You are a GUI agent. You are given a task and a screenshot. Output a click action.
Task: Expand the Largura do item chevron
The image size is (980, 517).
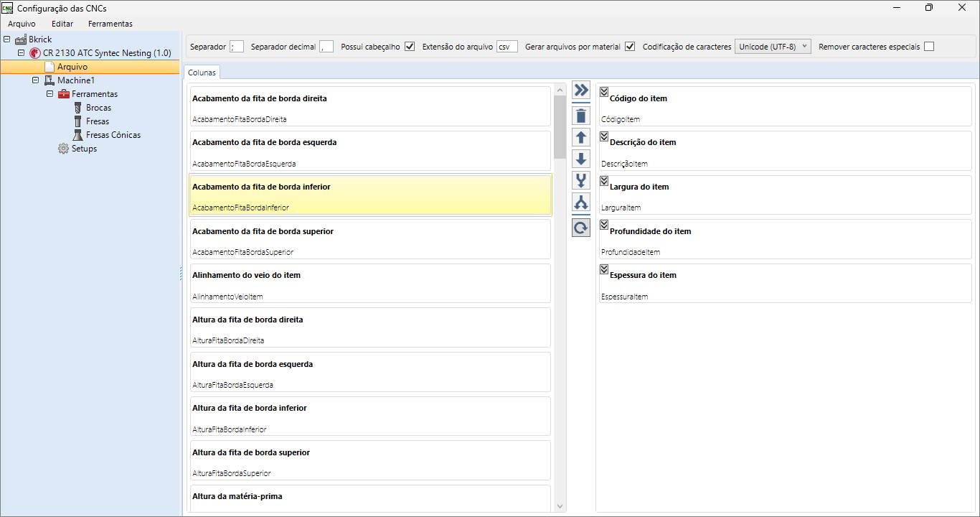pyautogui.click(x=604, y=180)
